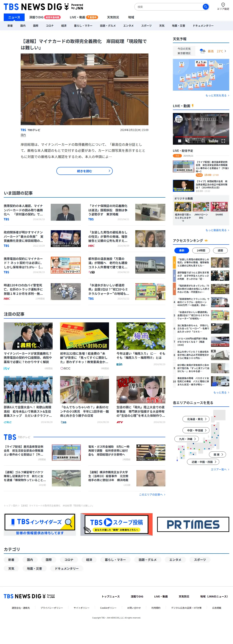Click このエリアの記事へ link

click(152, 494)
